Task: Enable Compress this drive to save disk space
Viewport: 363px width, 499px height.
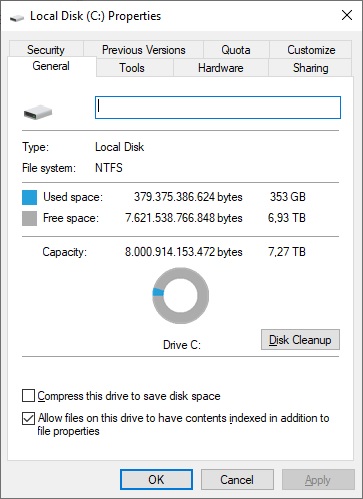Action: (28, 396)
